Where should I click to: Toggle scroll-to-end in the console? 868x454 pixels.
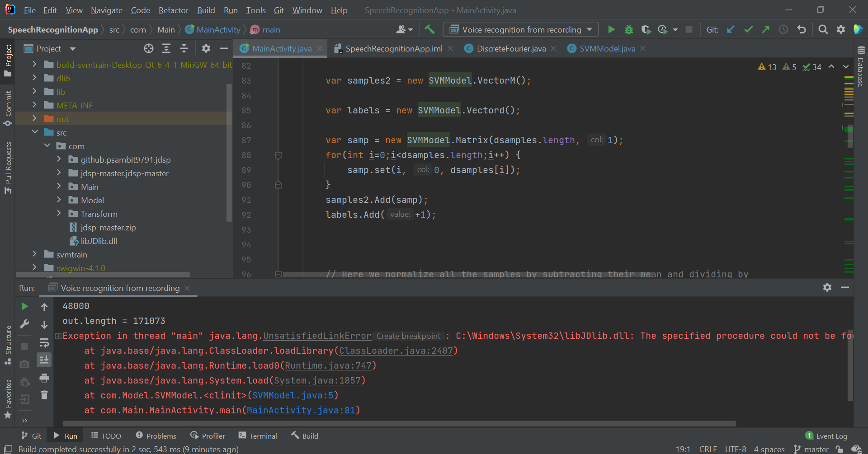[44, 360]
